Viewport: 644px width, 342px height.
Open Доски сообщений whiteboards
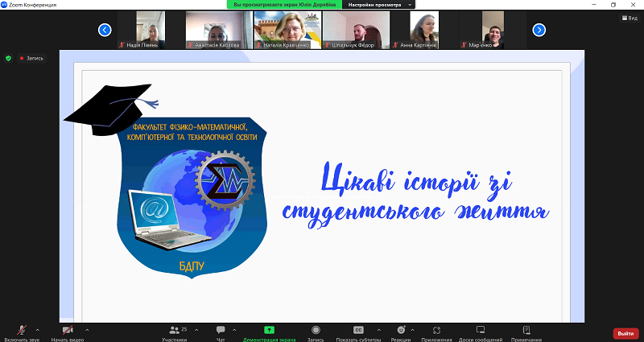tap(481, 333)
